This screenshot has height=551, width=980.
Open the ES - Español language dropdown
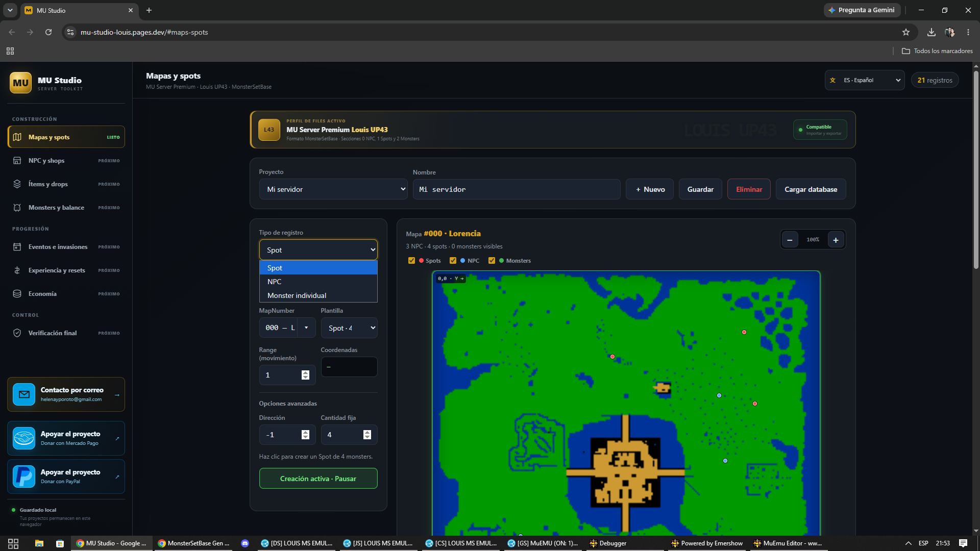coord(865,80)
